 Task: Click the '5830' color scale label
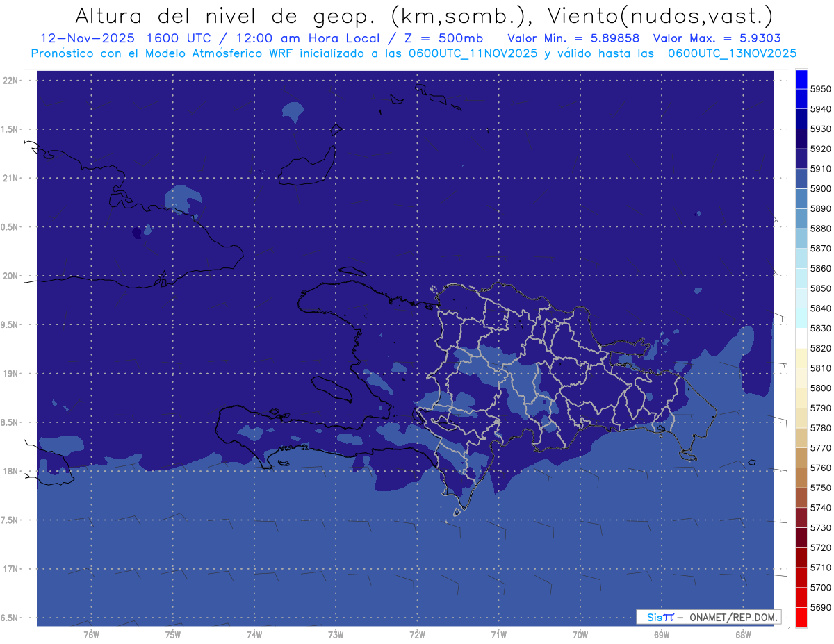point(821,329)
